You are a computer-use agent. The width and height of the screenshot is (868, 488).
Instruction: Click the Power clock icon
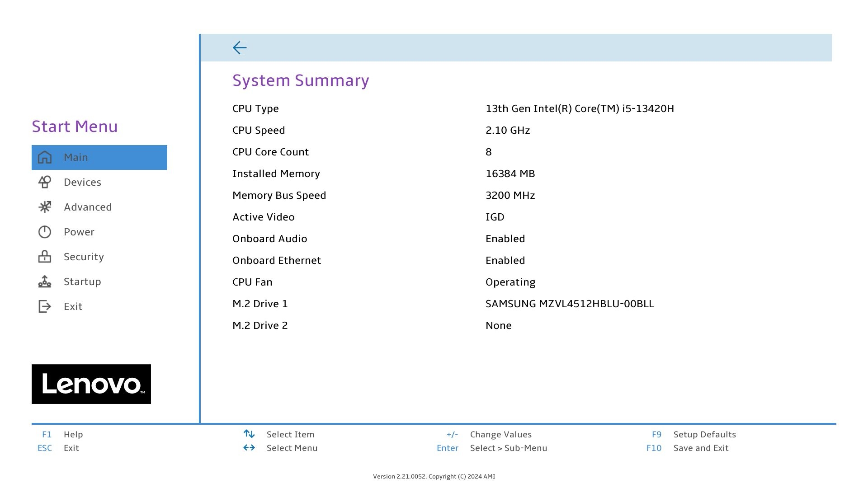(x=45, y=232)
